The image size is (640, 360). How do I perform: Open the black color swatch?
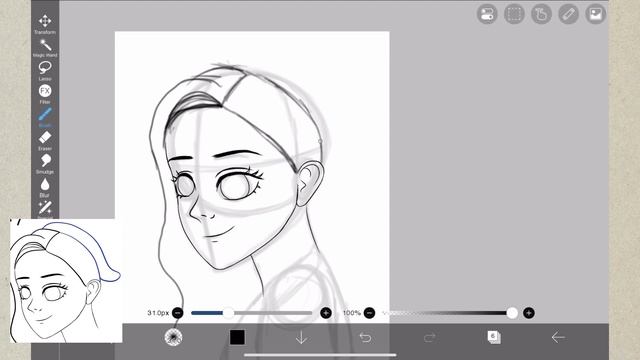[x=237, y=338]
